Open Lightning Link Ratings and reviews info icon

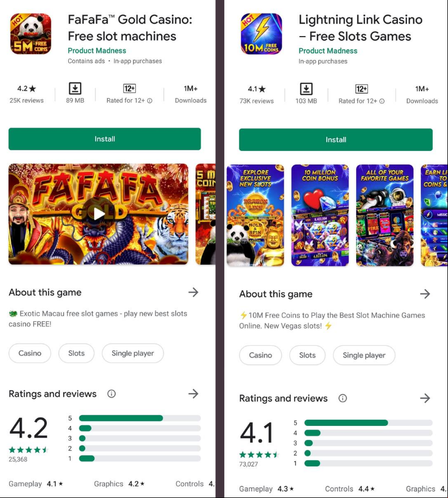tap(343, 398)
